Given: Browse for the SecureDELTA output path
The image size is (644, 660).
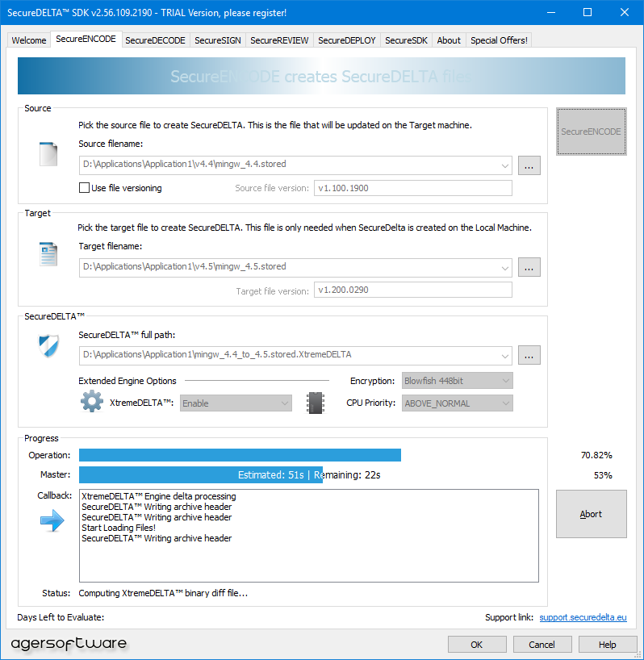Looking at the screenshot, I should 529,355.
